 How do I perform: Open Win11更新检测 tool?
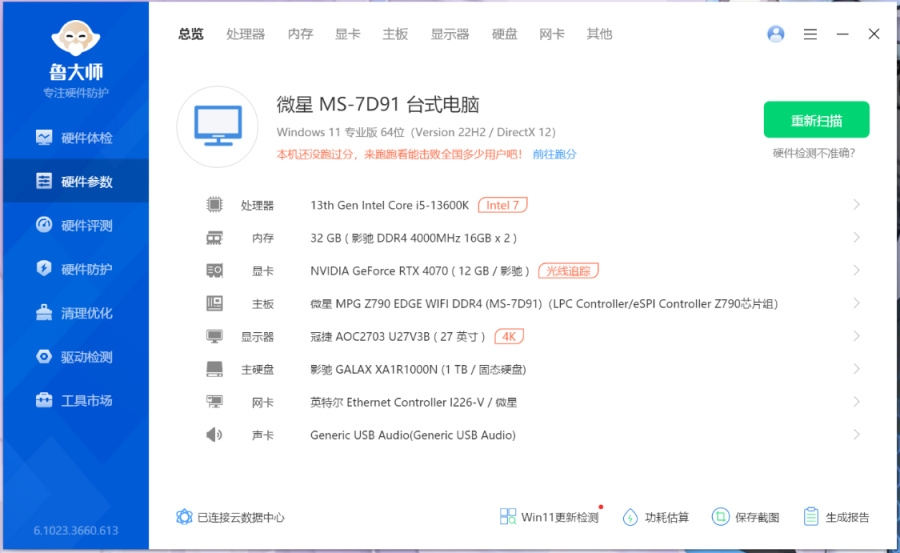pos(549,517)
